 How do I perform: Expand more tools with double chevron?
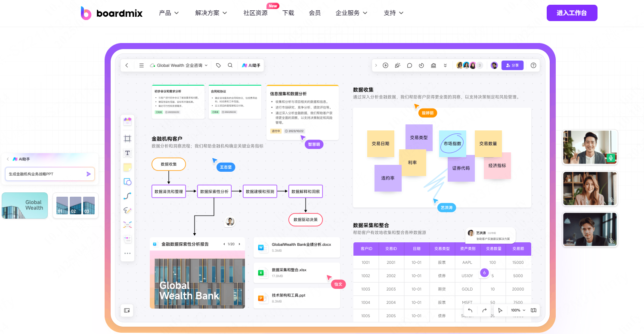point(445,65)
